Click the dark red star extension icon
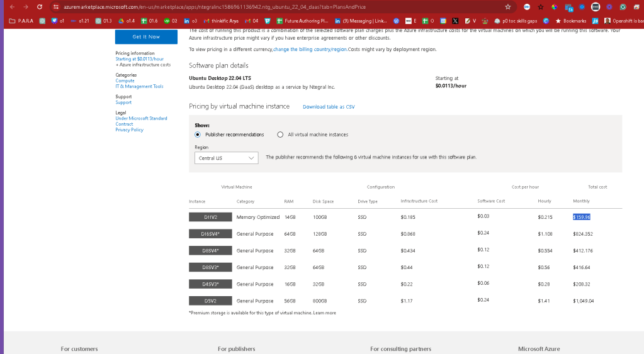The image size is (644, 354). pos(541,7)
